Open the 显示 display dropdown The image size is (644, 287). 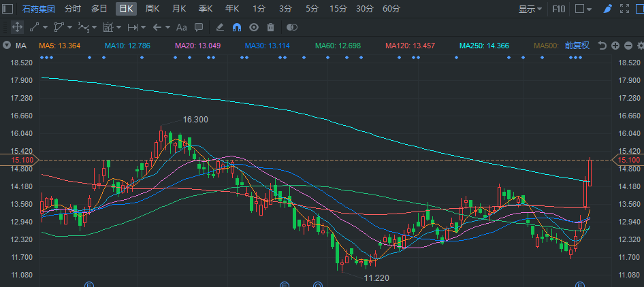pos(530,9)
